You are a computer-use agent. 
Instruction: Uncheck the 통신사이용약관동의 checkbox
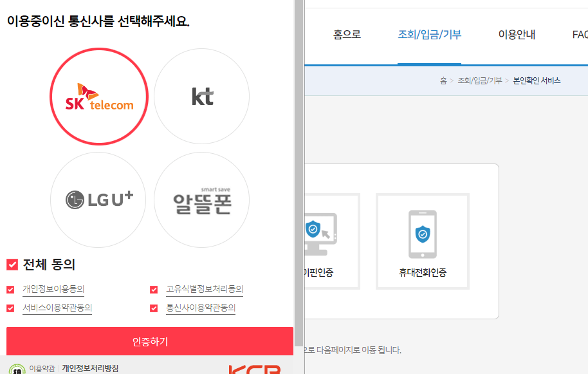154,308
